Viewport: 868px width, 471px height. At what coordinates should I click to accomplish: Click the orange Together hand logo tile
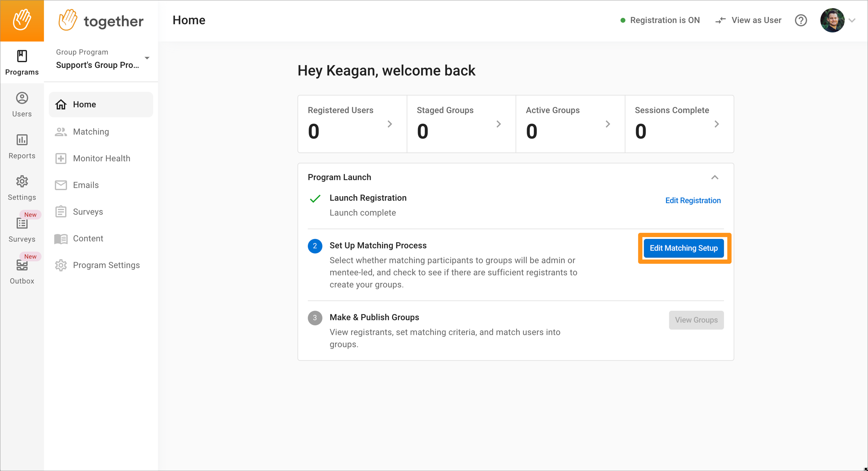[x=22, y=21]
